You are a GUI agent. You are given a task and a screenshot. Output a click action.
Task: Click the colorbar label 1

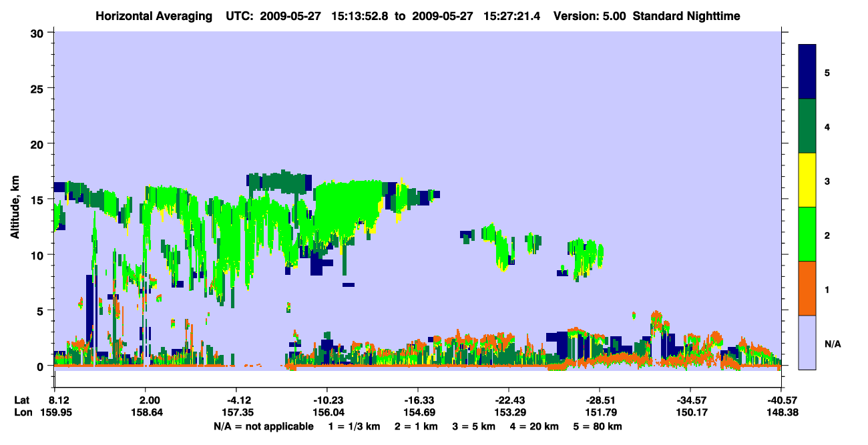point(827,289)
